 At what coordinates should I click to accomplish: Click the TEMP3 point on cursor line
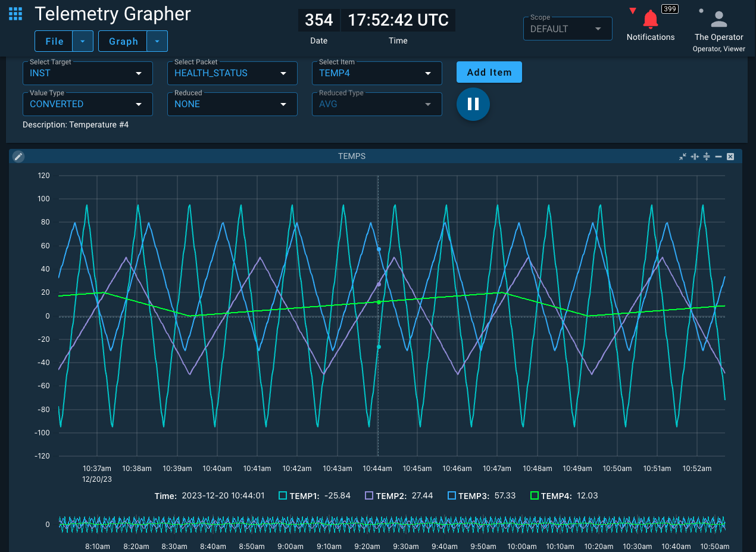379,249
